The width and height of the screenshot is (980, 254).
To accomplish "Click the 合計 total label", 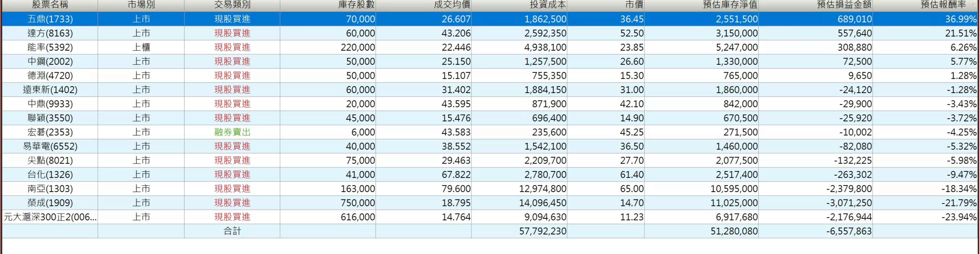I will click(x=232, y=231).
